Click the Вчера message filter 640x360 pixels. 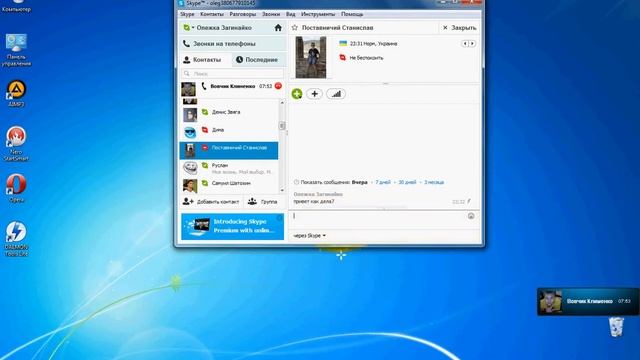coord(360,182)
